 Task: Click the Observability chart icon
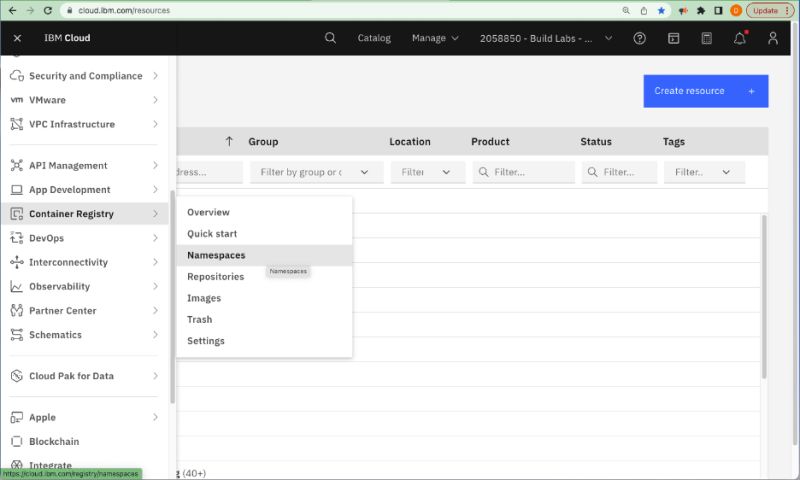pyautogui.click(x=17, y=287)
